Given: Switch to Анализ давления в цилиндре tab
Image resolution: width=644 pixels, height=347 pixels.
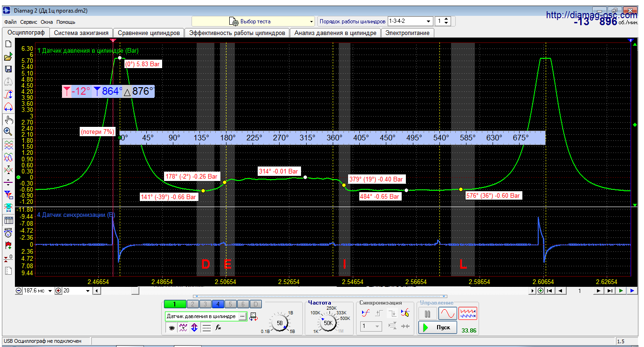Looking at the screenshot, I should [335, 33].
